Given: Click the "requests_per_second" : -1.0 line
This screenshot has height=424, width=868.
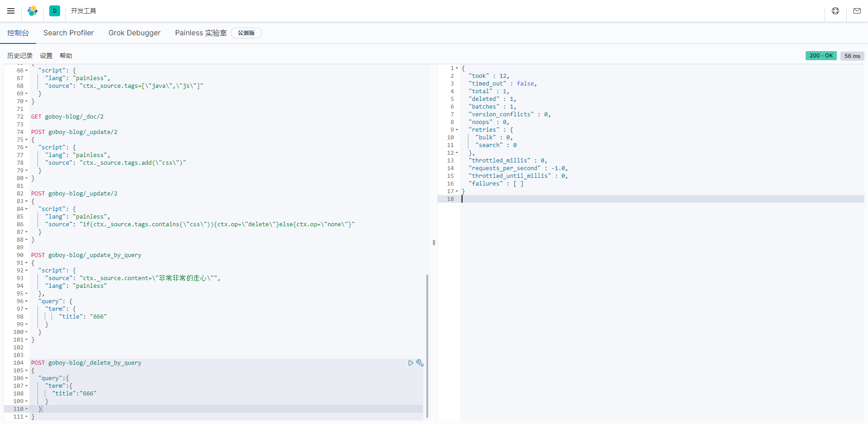Looking at the screenshot, I should coord(518,168).
